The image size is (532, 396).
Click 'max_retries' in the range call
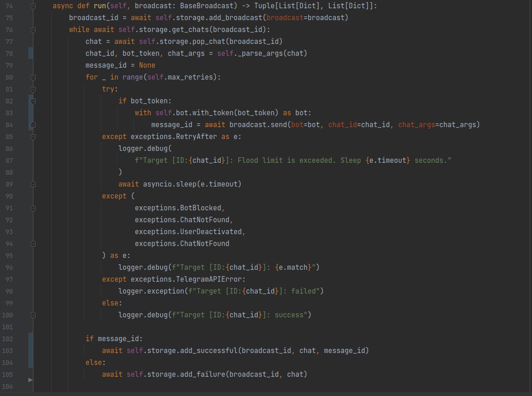(x=190, y=77)
